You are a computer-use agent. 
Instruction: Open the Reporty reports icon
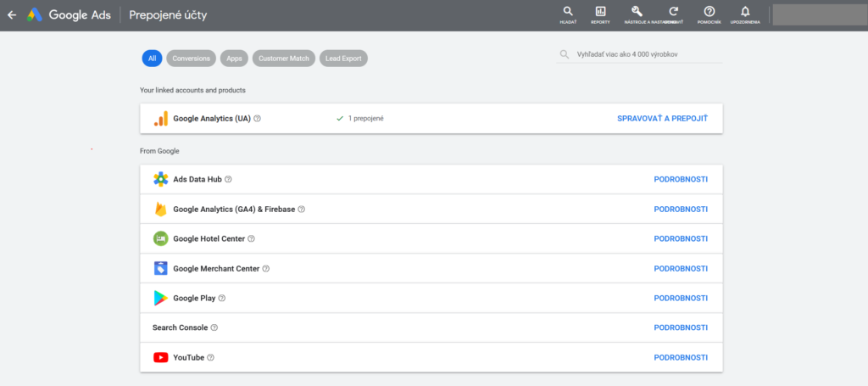click(600, 11)
